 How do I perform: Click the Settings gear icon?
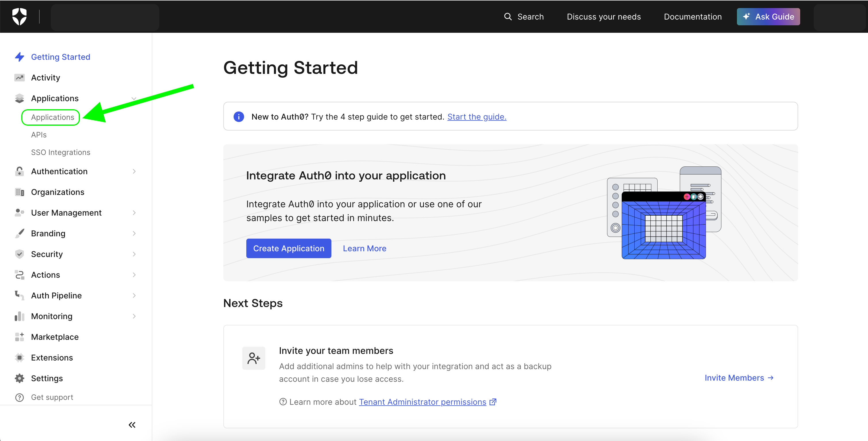point(20,378)
